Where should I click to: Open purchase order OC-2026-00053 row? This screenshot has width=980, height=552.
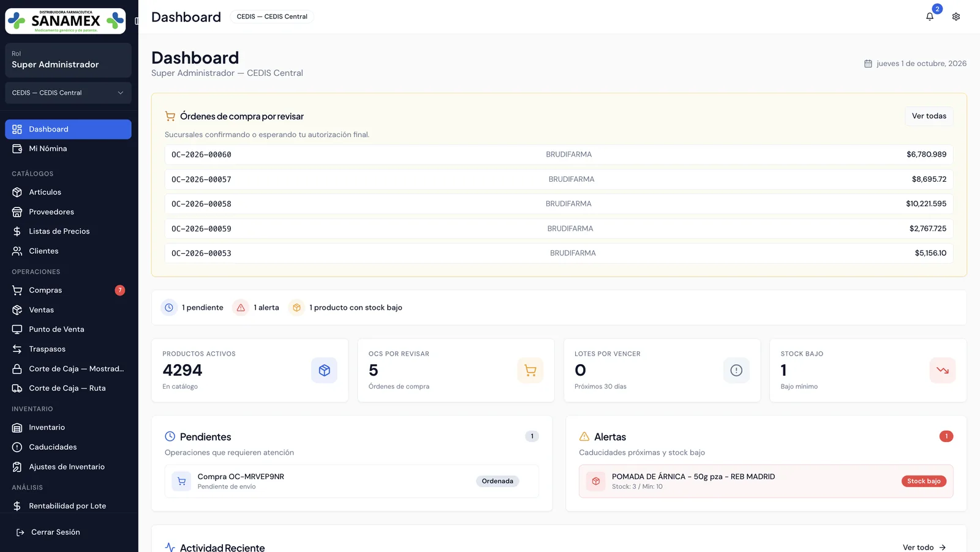click(x=559, y=253)
